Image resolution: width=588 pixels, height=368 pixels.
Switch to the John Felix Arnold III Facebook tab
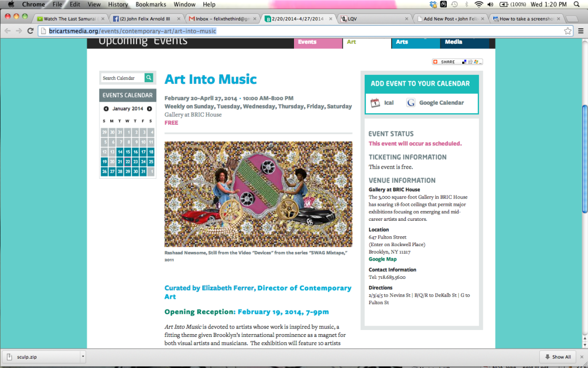(x=146, y=19)
